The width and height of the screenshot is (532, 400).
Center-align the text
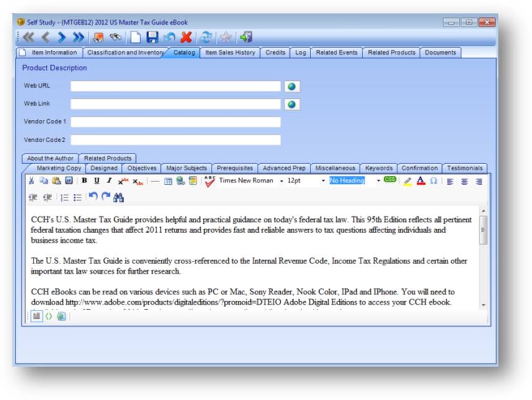tap(464, 181)
